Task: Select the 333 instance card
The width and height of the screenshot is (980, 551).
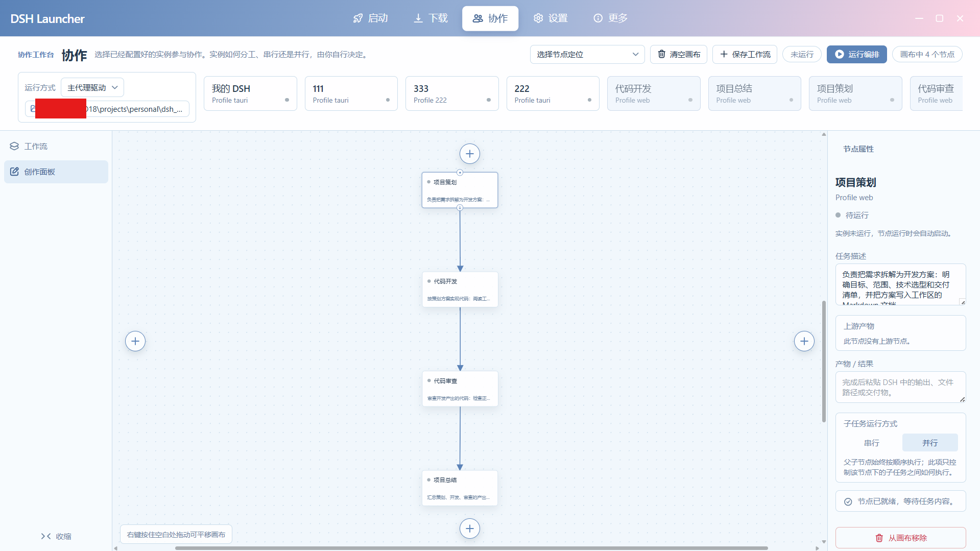Action: 452,93
